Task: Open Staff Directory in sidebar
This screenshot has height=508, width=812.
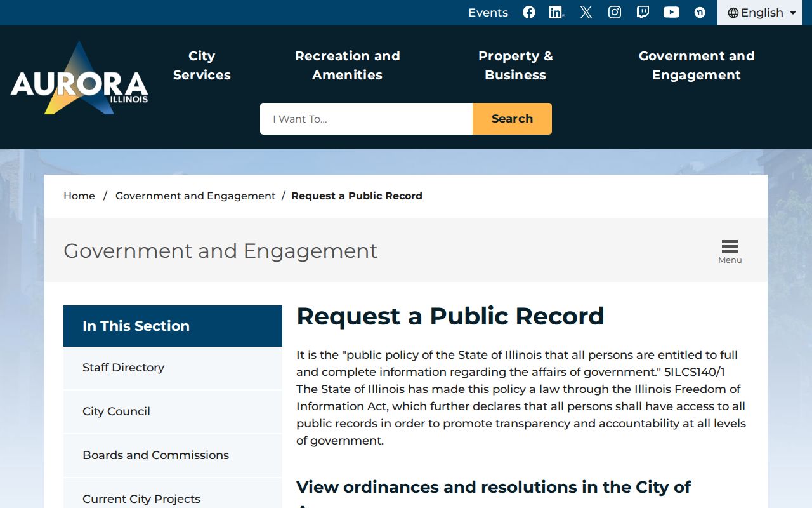Action: click(x=173, y=368)
